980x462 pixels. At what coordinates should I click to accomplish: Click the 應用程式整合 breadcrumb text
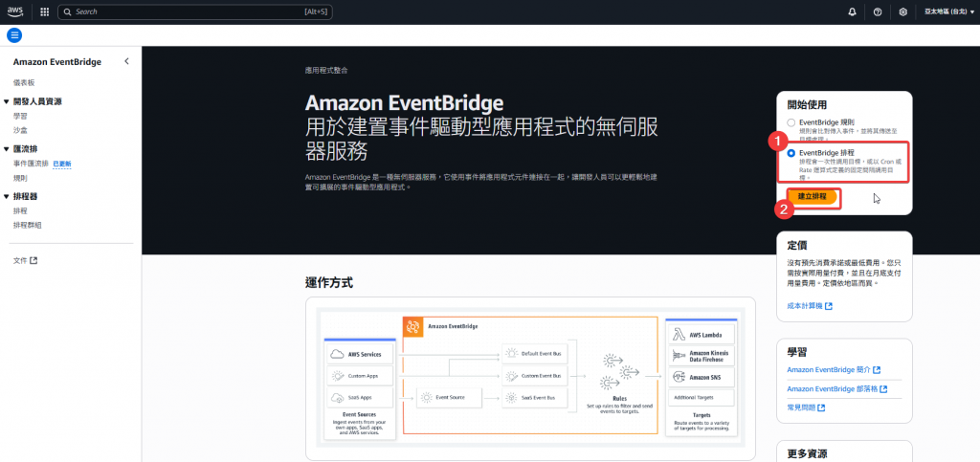[x=326, y=71]
